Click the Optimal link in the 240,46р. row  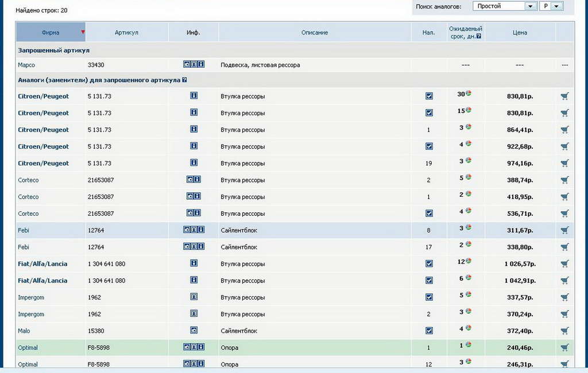(x=28, y=348)
